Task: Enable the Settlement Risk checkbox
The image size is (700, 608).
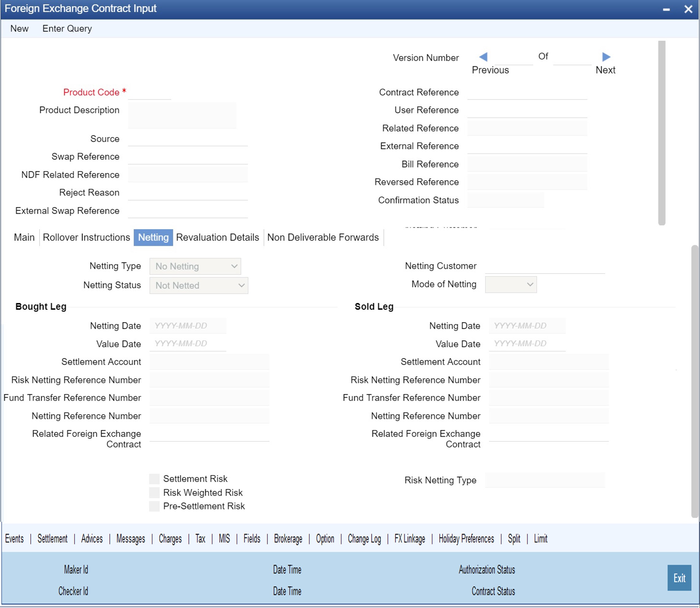Action: point(154,479)
